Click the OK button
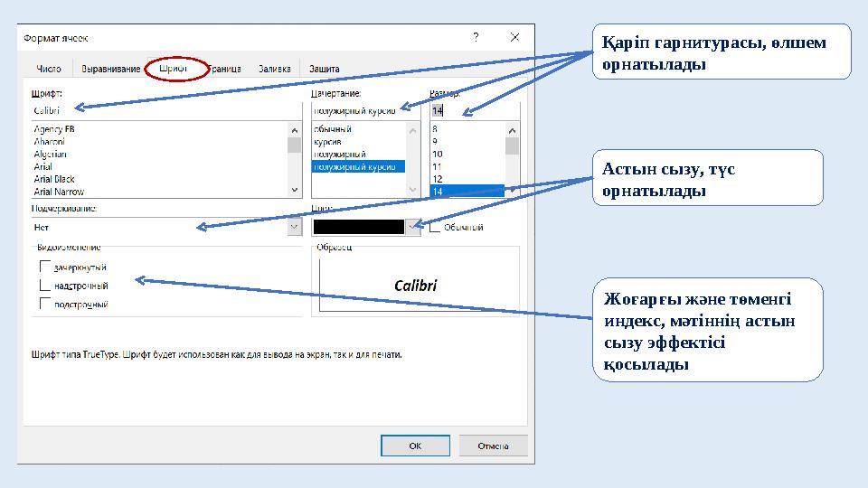Screen dimensions: 868x488 (x=415, y=446)
